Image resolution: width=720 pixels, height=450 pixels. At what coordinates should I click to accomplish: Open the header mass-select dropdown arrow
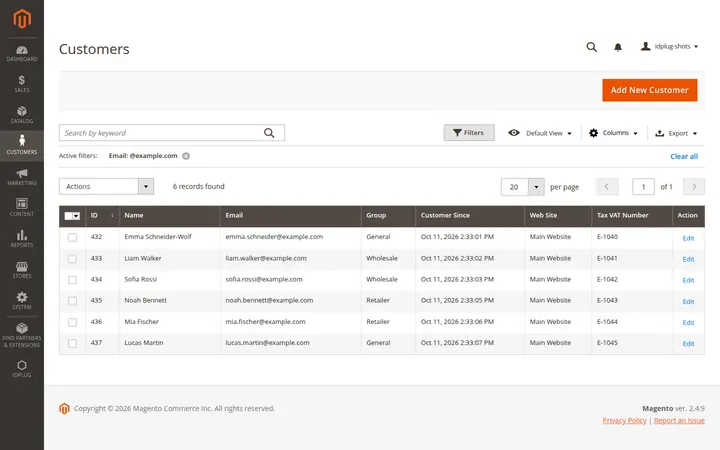coord(76,216)
